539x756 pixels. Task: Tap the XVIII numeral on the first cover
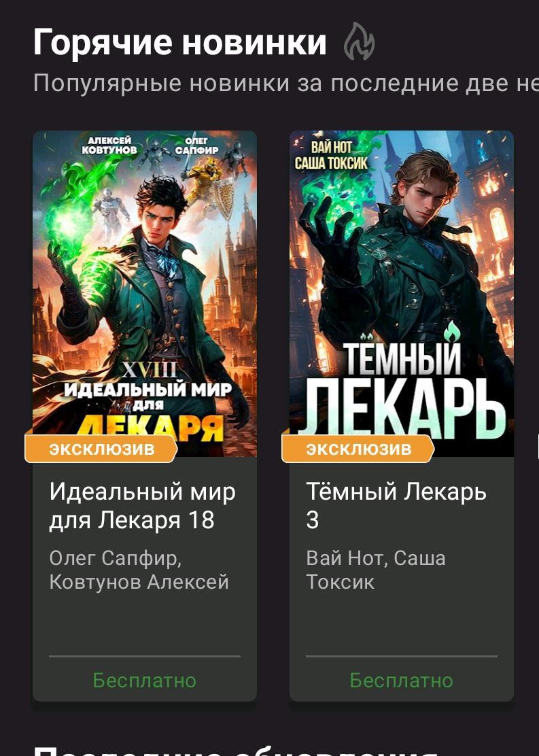point(149,371)
